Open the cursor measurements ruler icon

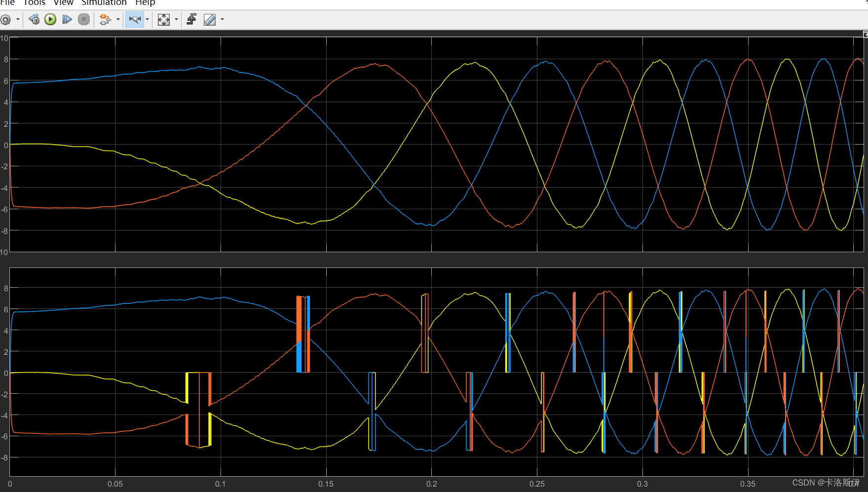point(210,20)
